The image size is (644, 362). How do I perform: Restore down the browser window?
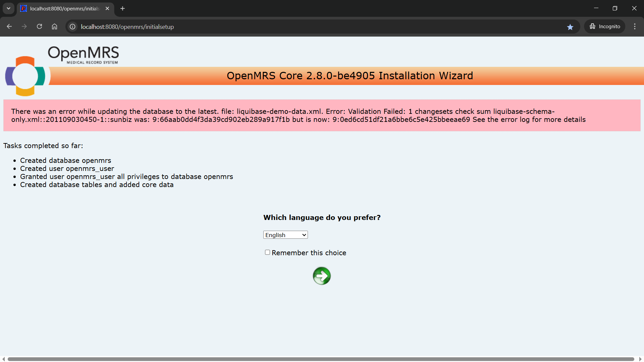615,8
